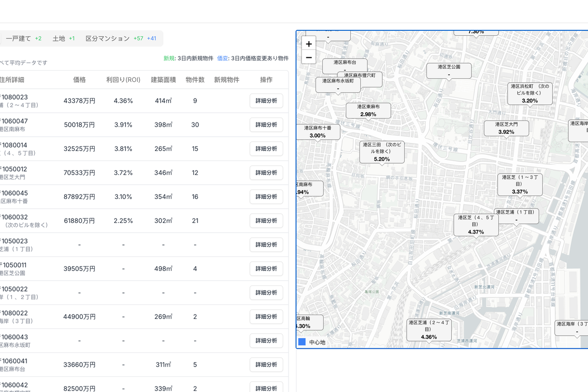Select the 港区海岸（3丁 map marker
The height and width of the screenshot is (392, 588).
[x=571, y=328]
